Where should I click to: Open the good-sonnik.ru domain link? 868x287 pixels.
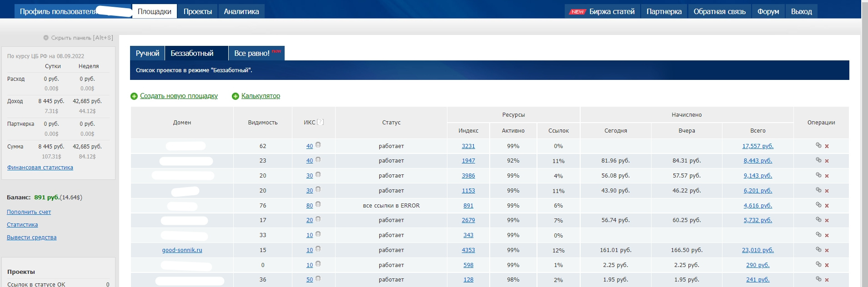pos(182,250)
